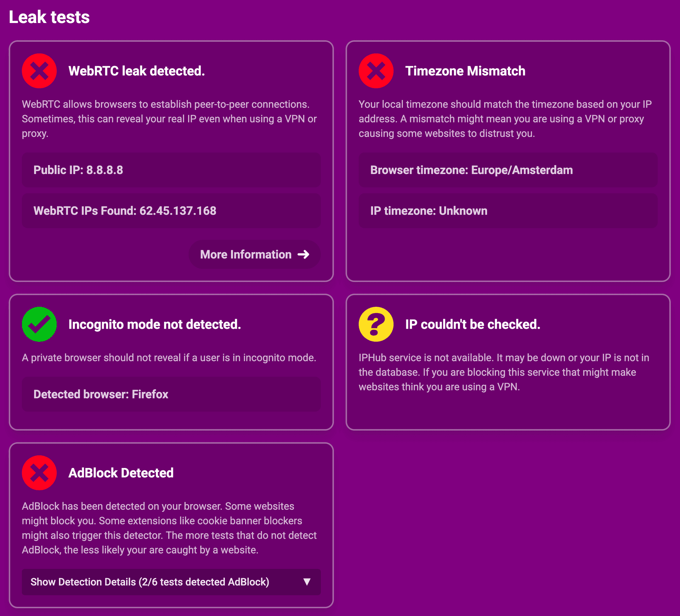Open the More Information button

tap(255, 254)
